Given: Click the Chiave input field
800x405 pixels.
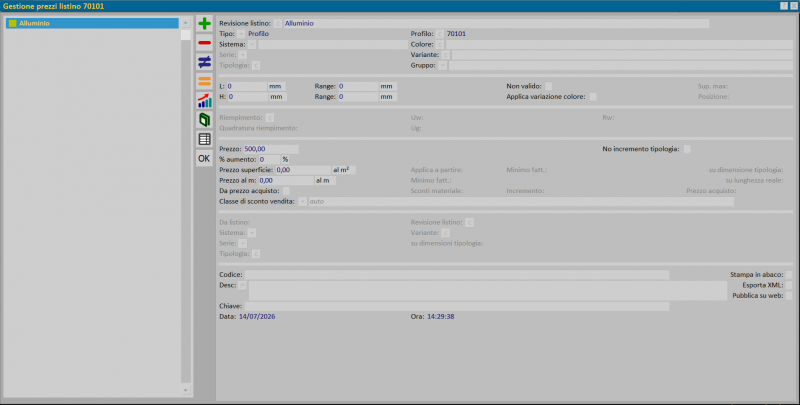Looking at the screenshot, I should click(x=457, y=307).
